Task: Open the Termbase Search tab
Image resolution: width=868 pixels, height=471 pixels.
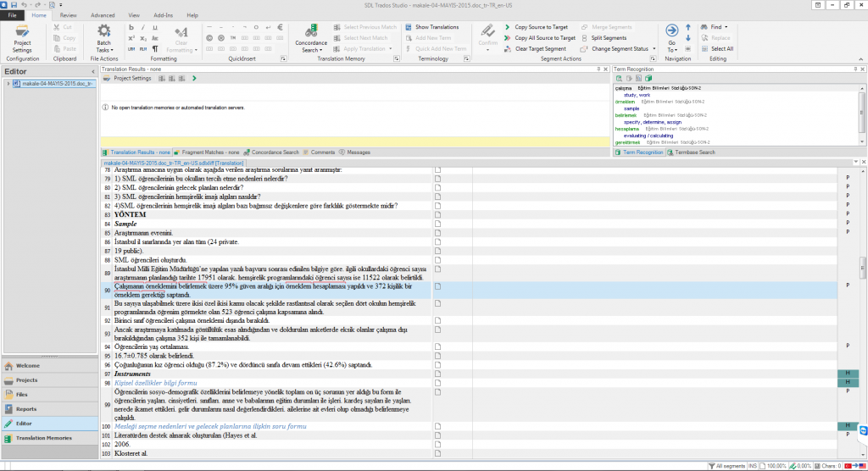Action: click(693, 152)
